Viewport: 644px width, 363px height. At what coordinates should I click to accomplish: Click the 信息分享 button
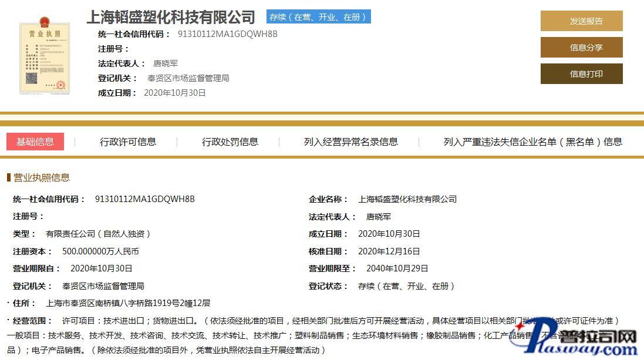coord(581,48)
